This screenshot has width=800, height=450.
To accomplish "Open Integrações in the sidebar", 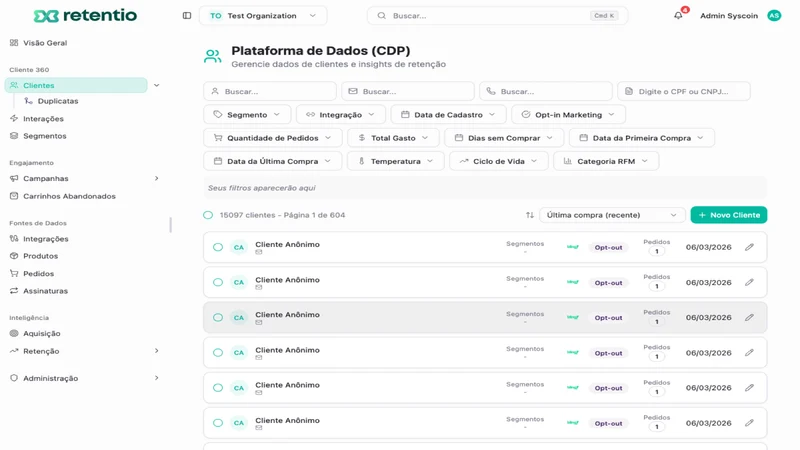I will tap(45, 239).
